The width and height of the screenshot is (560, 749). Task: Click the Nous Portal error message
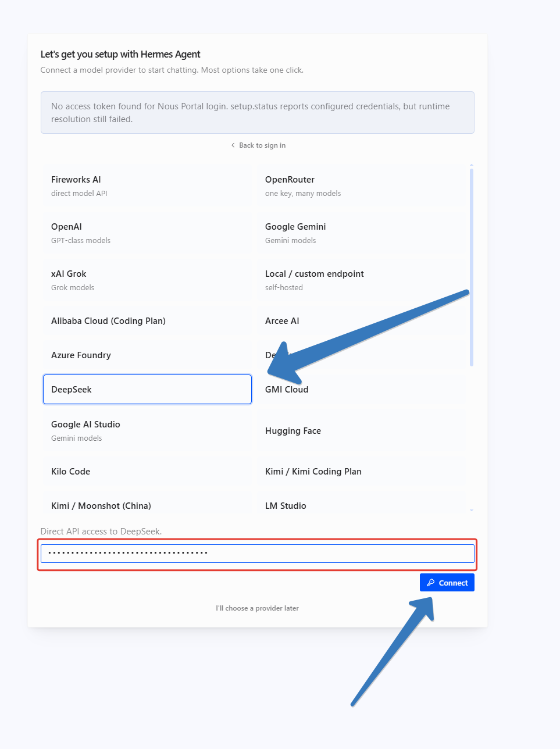click(x=258, y=113)
